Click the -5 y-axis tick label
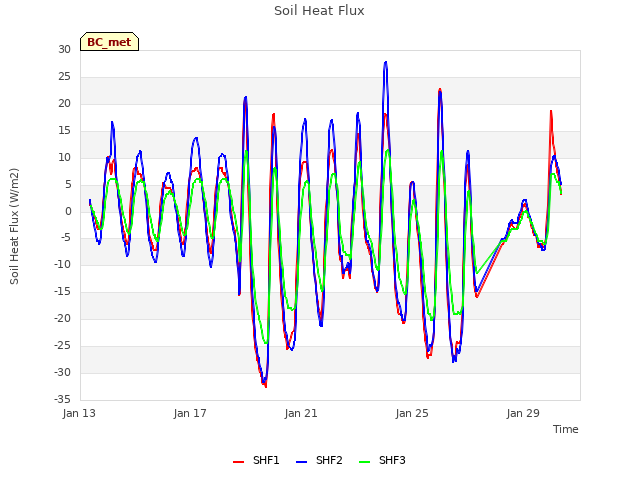The image size is (640, 480). click(65, 238)
